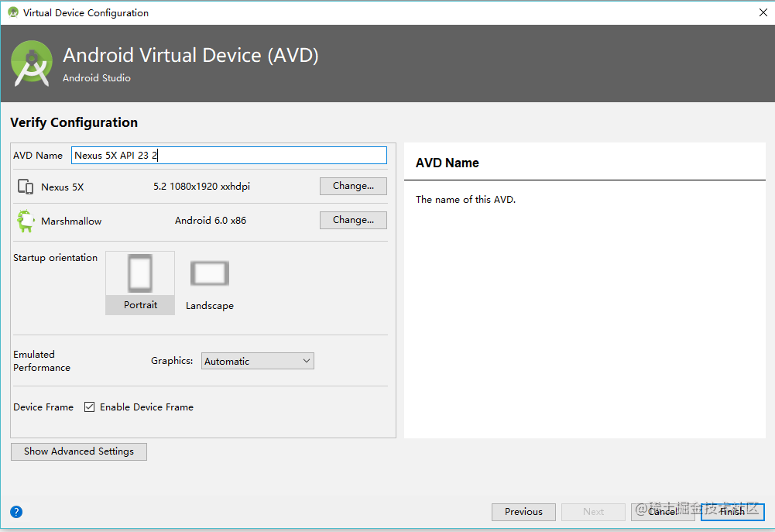Select the Landscape orientation phone icon
Screen dimensions: 775x532
pos(210,273)
